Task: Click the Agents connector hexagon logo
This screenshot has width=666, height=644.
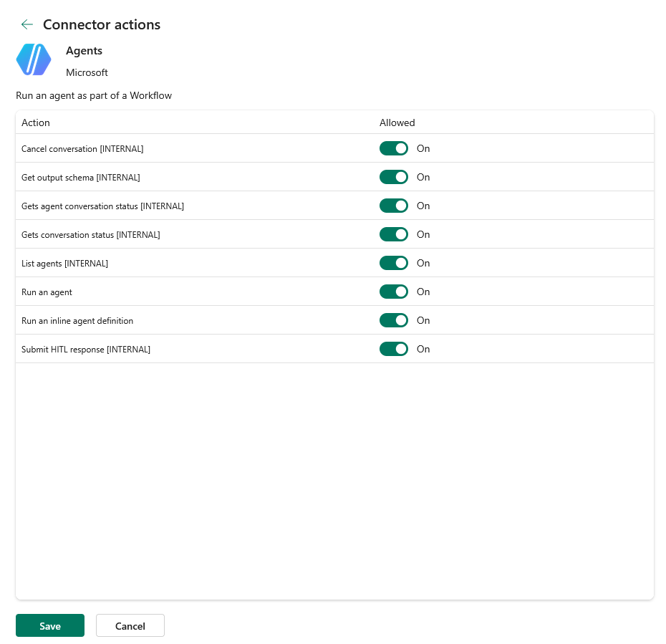Action: click(x=34, y=59)
